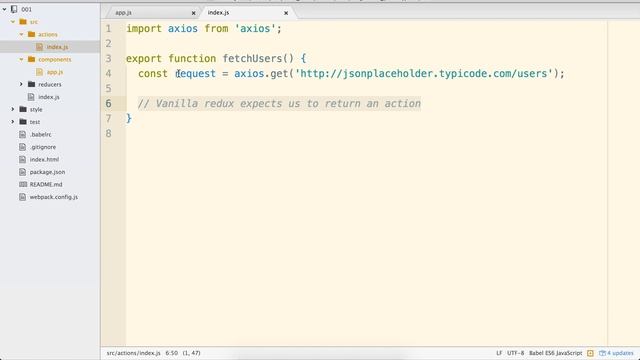The image size is (640, 360).
Task: Click the 'request' variable on line 4
Action: pos(196,73)
